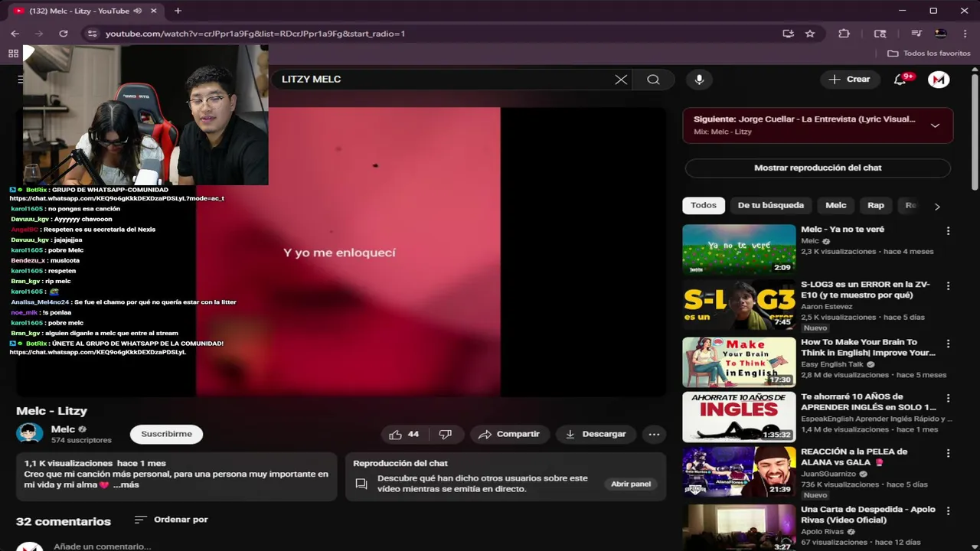
Task: Open browser extensions puzzle icon
Action: [844, 34]
